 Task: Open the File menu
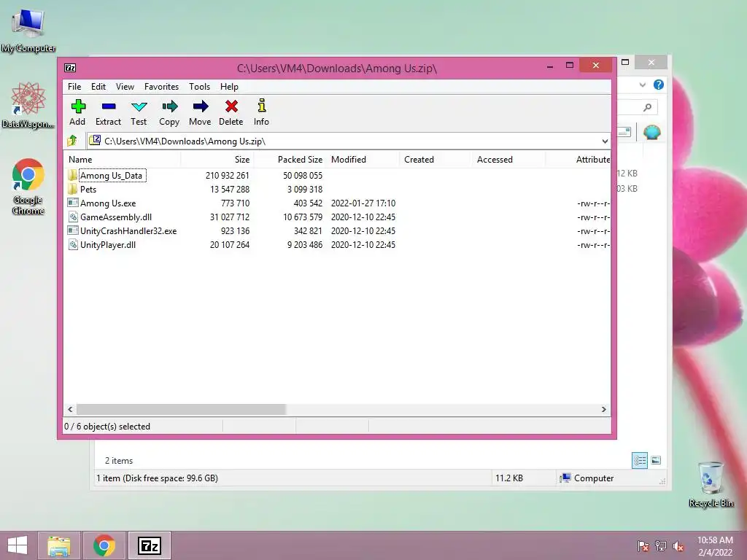click(74, 87)
